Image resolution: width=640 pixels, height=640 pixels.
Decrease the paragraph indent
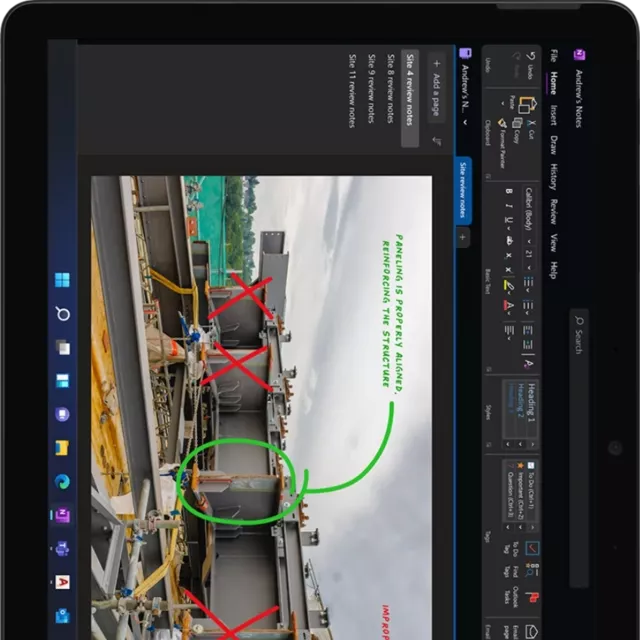pyautogui.click(x=528, y=330)
